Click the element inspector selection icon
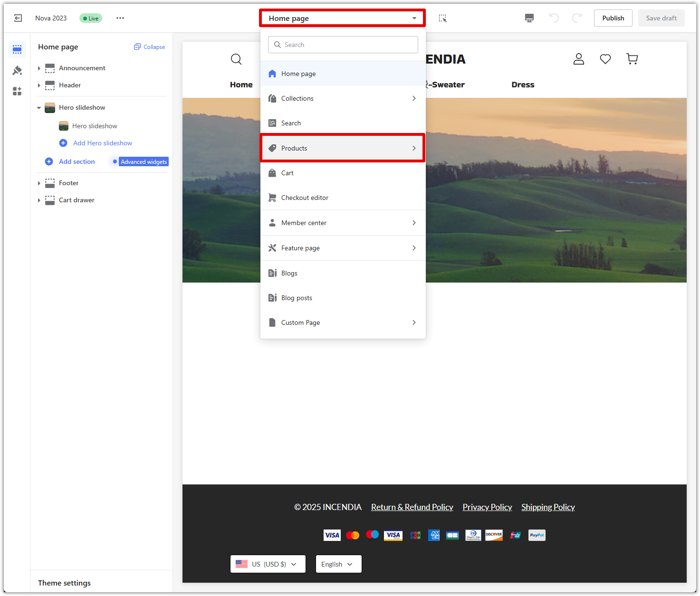The width and height of the screenshot is (700, 596). (442, 18)
